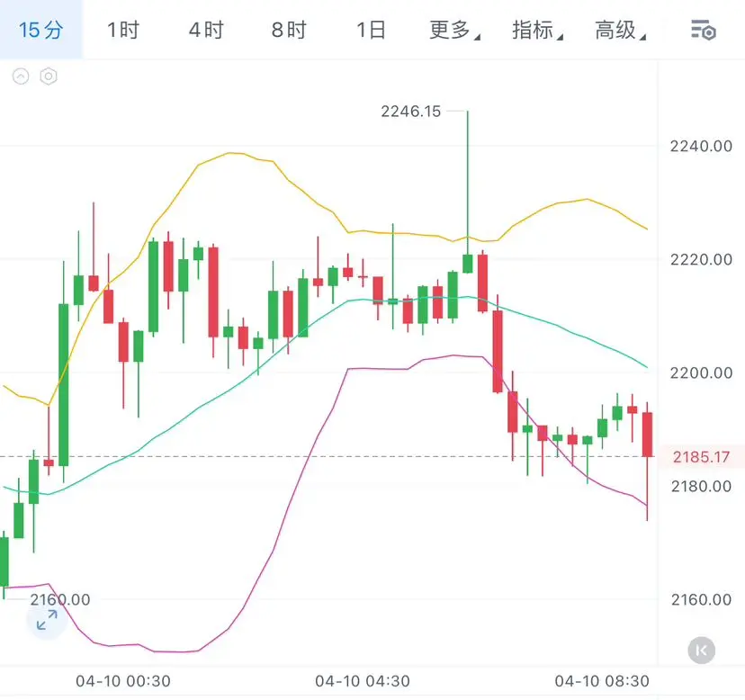Click the circled up-arrow collapse icon
The width and height of the screenshot is (745, 700).
[x=21, y=76]
